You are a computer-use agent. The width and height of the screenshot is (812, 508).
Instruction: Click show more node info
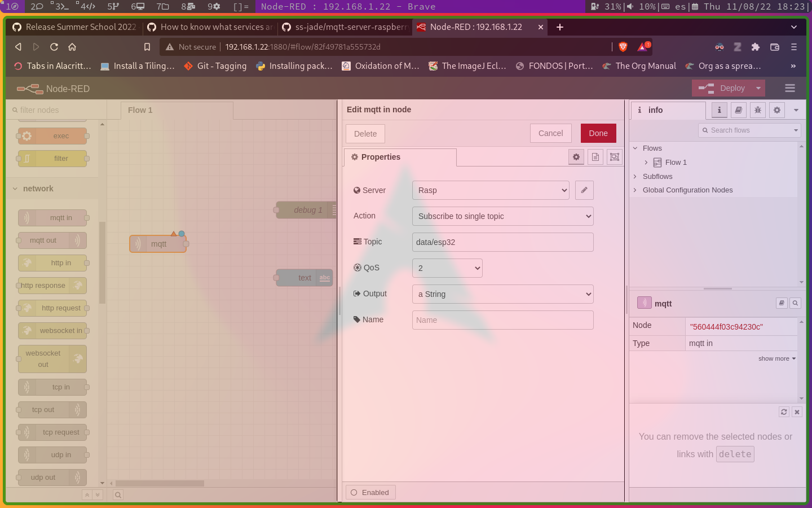(776, 358)
